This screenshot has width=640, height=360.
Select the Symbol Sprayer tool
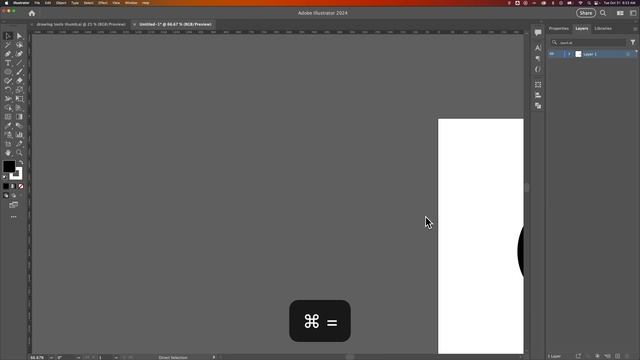point(8,135)
